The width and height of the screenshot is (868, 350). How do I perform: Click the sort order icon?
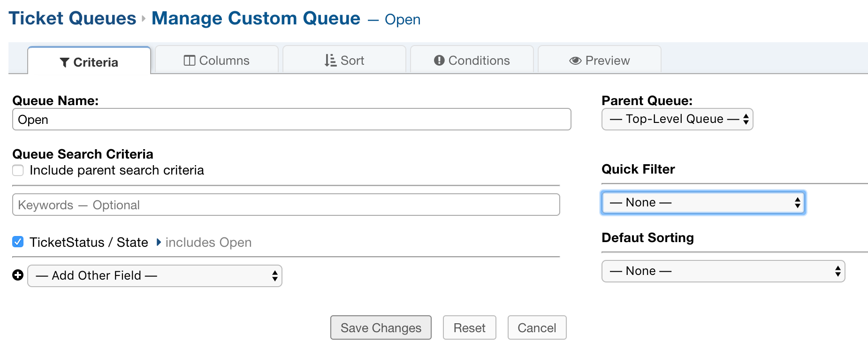(x=330, y=61)
